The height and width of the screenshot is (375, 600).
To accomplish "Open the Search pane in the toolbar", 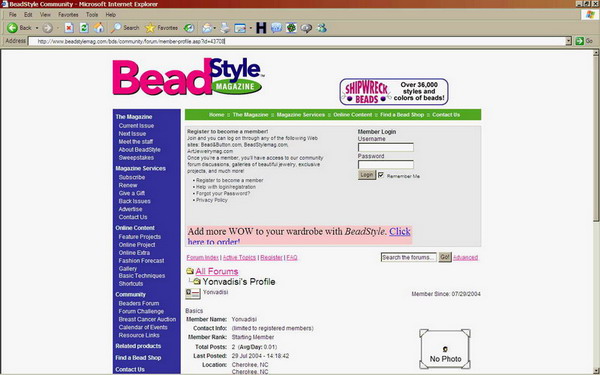I will (125, 28).
